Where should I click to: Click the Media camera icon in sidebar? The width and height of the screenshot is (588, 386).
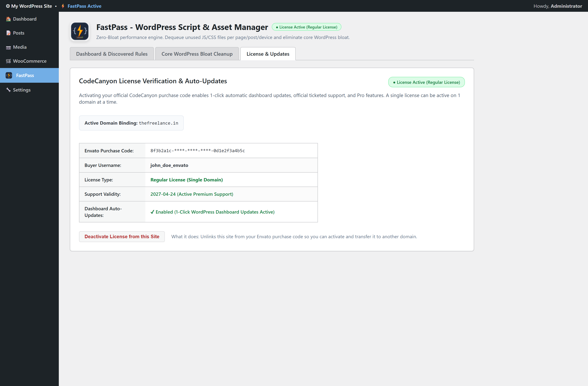click(8, 47)
